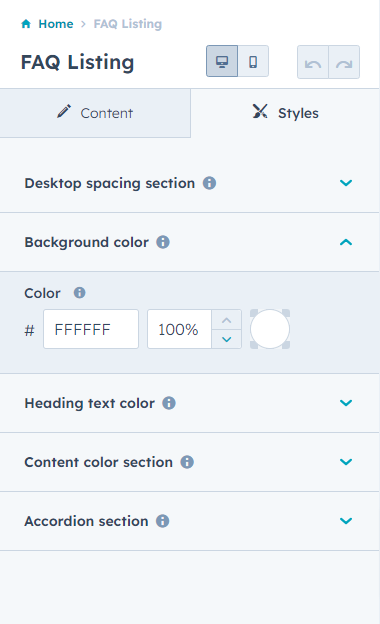Click the undo arrow button
380x624 pixels.
[313, 62]
